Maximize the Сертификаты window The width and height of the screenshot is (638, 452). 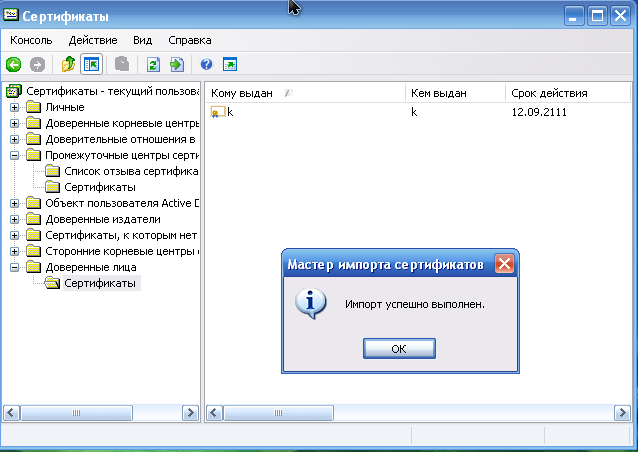coord(597,16)
